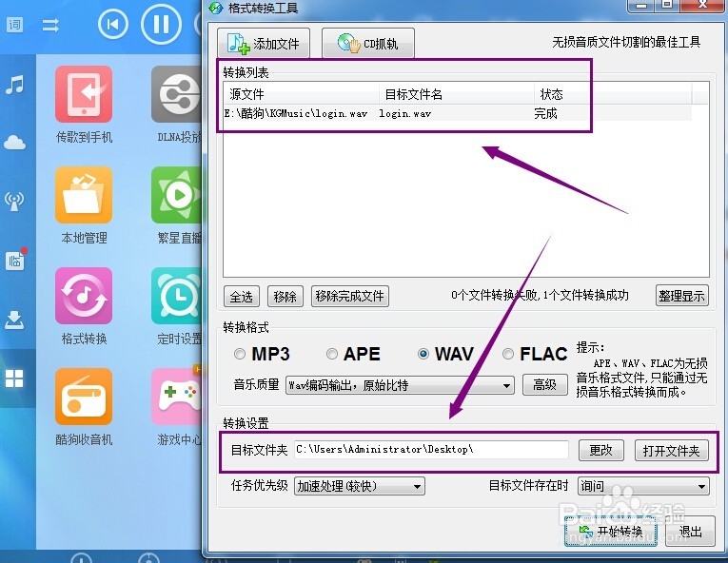Click the target file name login.wav cell
728x563 pixels.
[405, 113]
